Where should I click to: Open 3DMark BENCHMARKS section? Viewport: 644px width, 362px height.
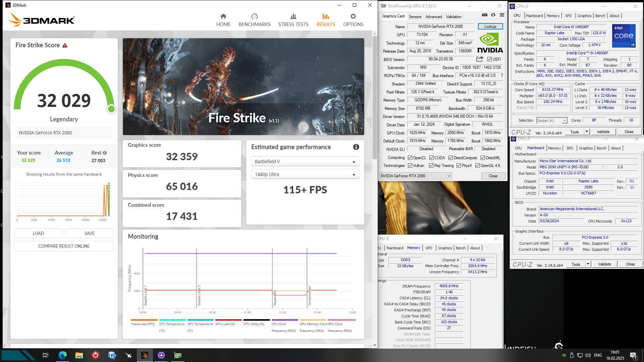(x=254, y=20)
